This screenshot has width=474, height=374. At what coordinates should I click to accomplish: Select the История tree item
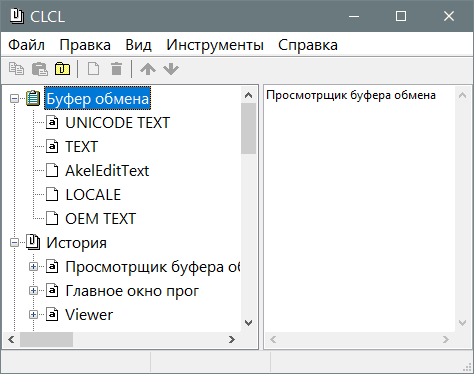point(76,243)
